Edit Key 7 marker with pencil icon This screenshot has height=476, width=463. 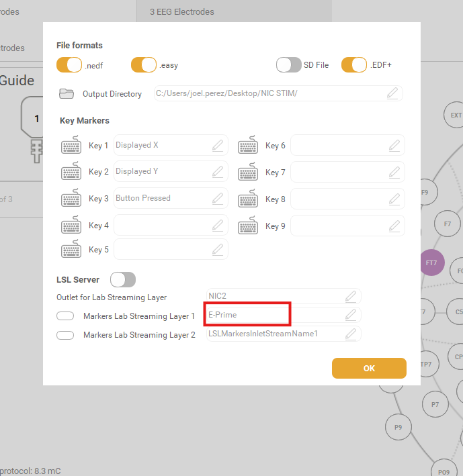click(x=394, y=172)
